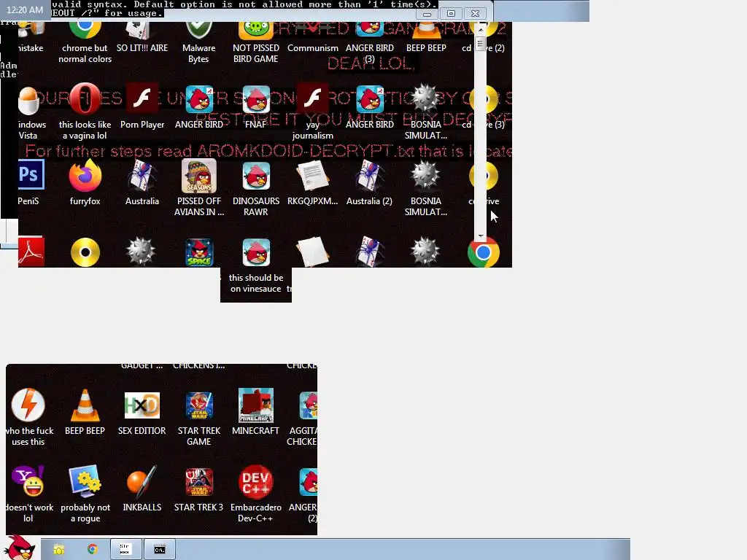Switch to the black command prompt taskbar button

[160, 550]
